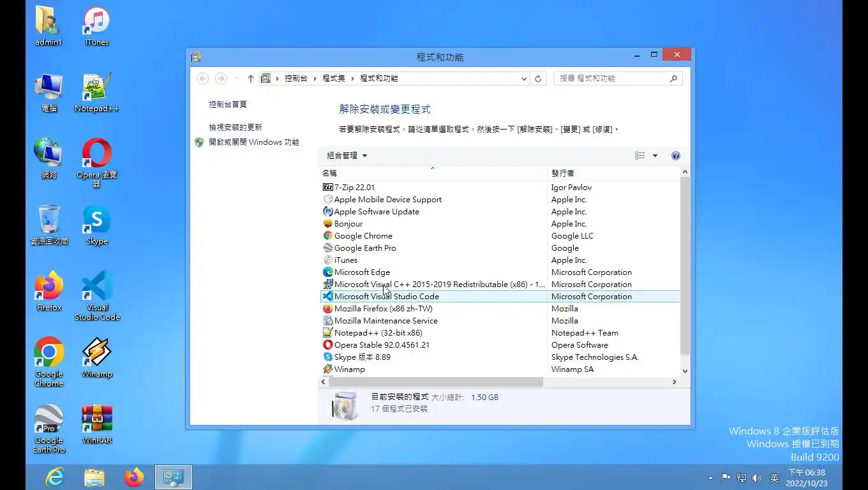The image size is (868, 490).
Task: Sort the list by 發行者 column
Action: (x=613, y=173)
